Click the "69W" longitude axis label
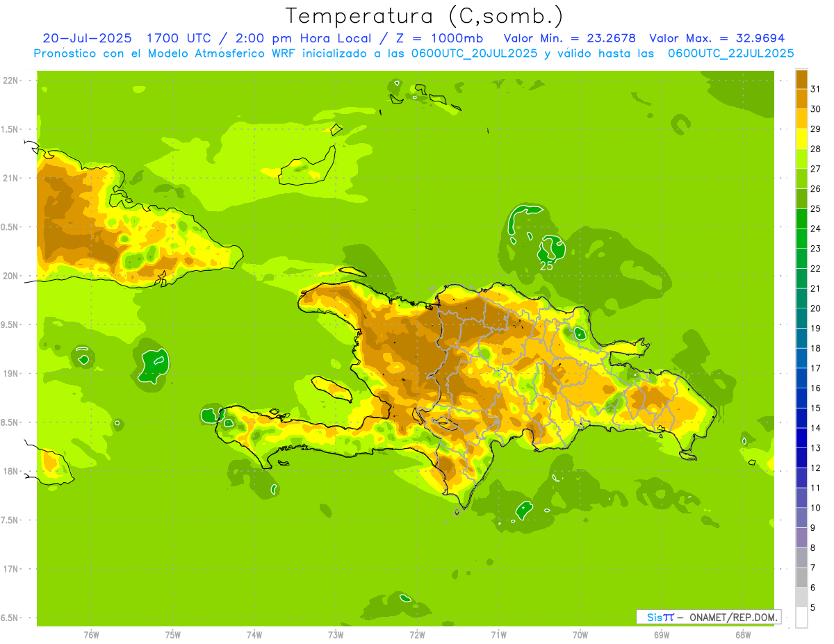 pyautogui.click(x=662, y=635)
